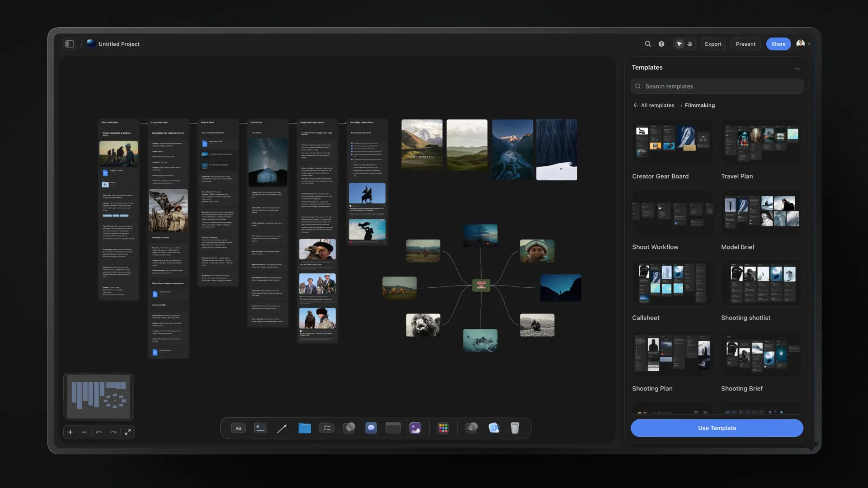Select the note card tool
The image size is (868, 488).
pos(260,428)
